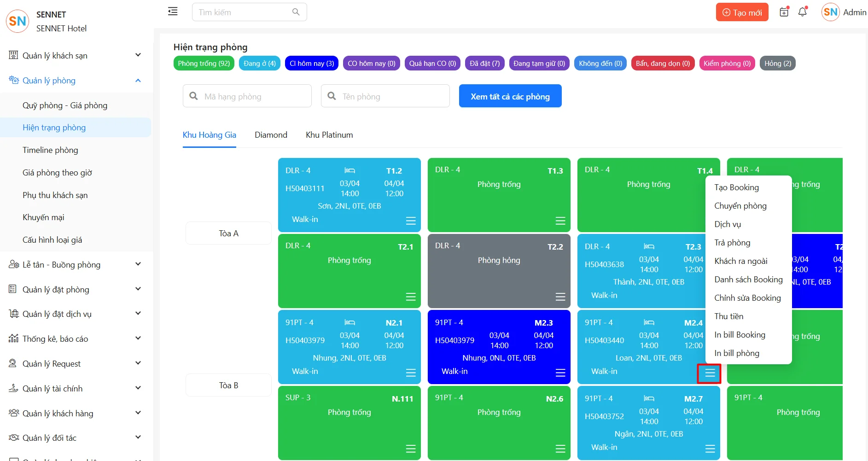This screenshot has width=868, height=461.
Task: Click the Tạo mới button
Action: (742, 12)
